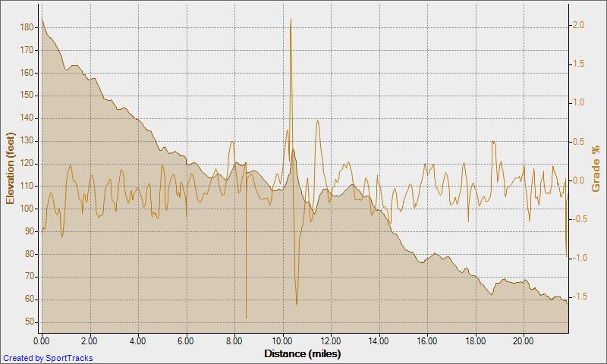
Task: Click the 0.5 grade axis label
Action: coord(578,142)
